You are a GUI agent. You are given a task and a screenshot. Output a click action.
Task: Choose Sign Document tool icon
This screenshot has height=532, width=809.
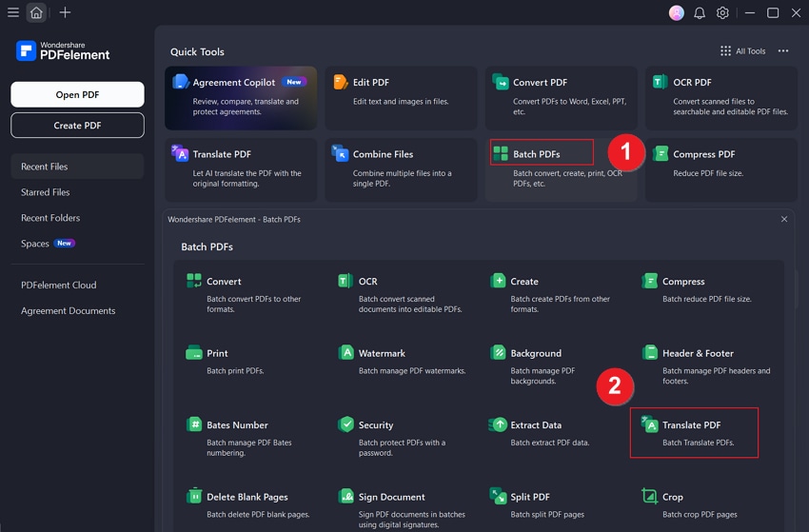coord(345,497)
